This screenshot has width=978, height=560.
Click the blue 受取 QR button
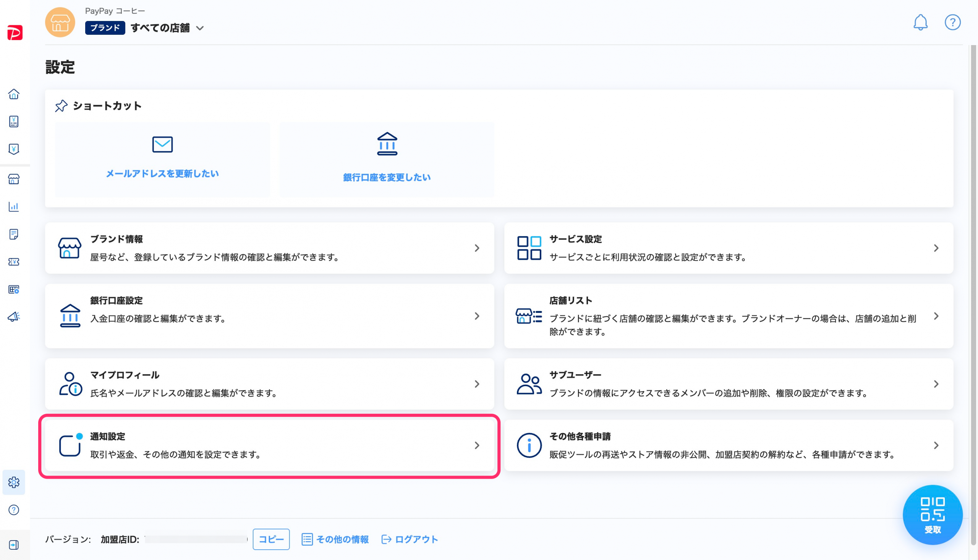(933, 515)
